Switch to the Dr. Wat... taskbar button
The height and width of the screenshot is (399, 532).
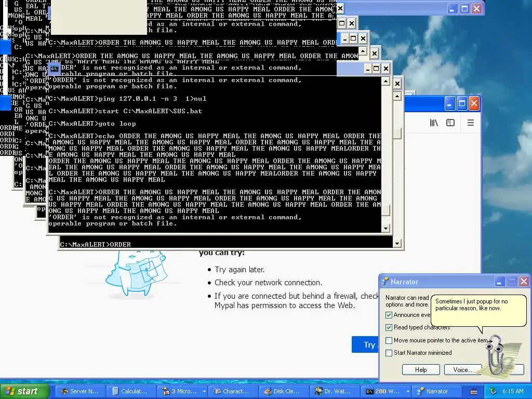334,391
